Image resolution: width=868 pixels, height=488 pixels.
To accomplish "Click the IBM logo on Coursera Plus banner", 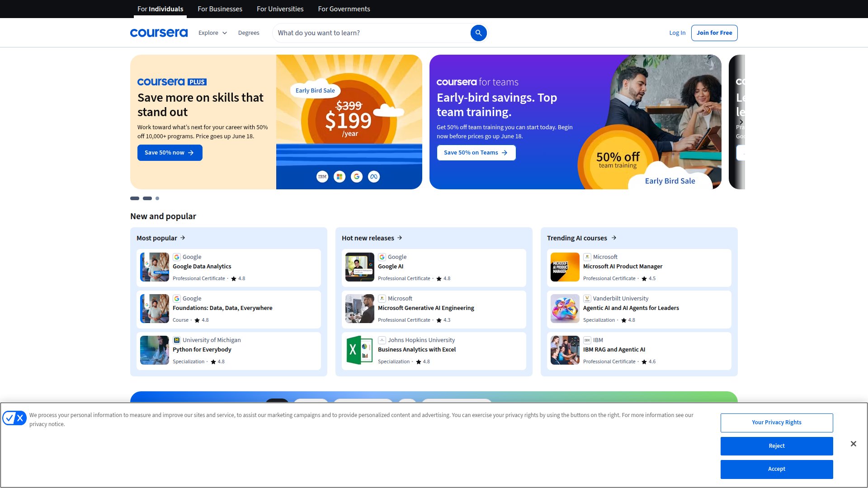I will click(322, 177).
